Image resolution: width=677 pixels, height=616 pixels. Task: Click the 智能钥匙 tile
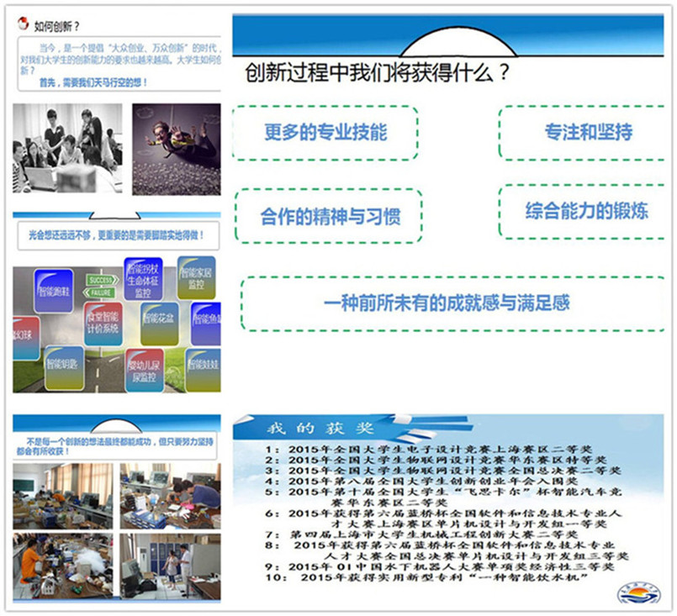coord(64,366)
